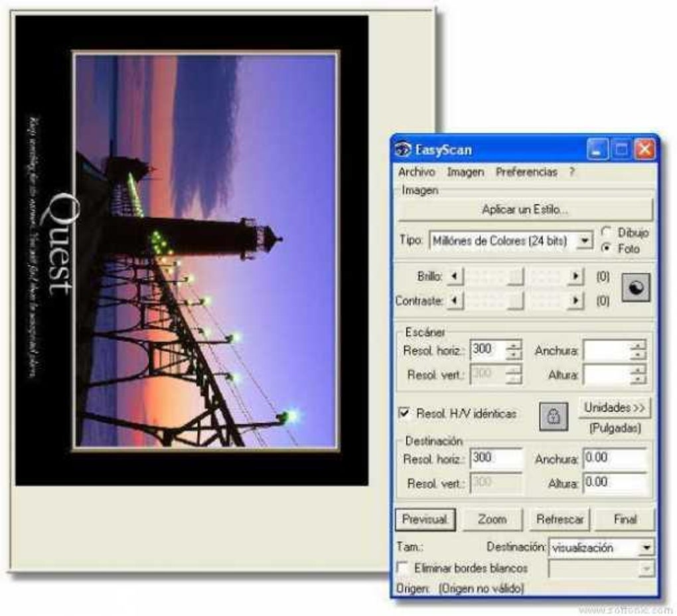Click the Brillo slider thumb
This screenshot has height=616, width=677.
pos(514,277)
